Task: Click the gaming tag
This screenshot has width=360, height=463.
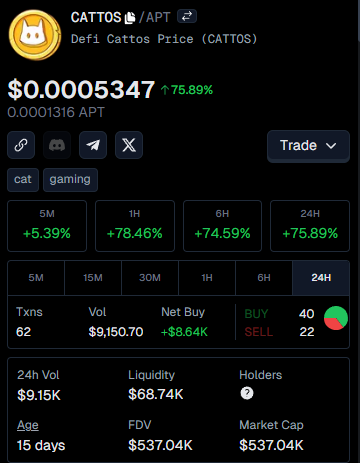Action: (x=70, y=180)
